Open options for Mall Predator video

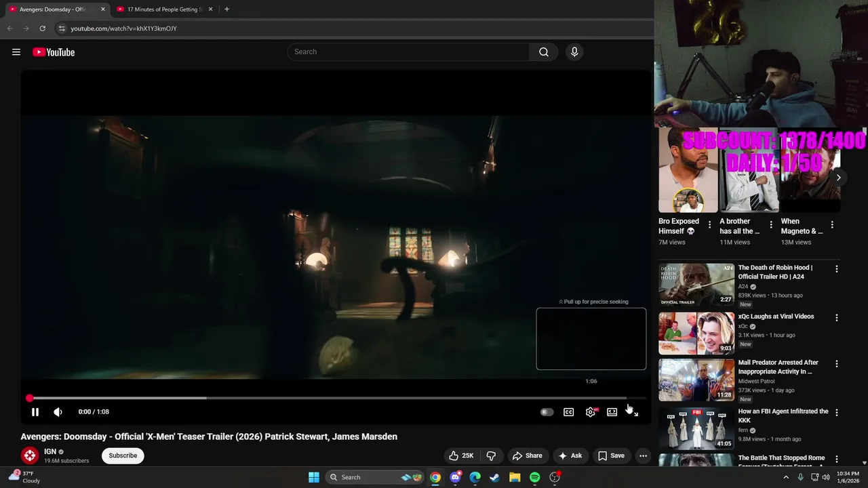[x=836, y=364]
